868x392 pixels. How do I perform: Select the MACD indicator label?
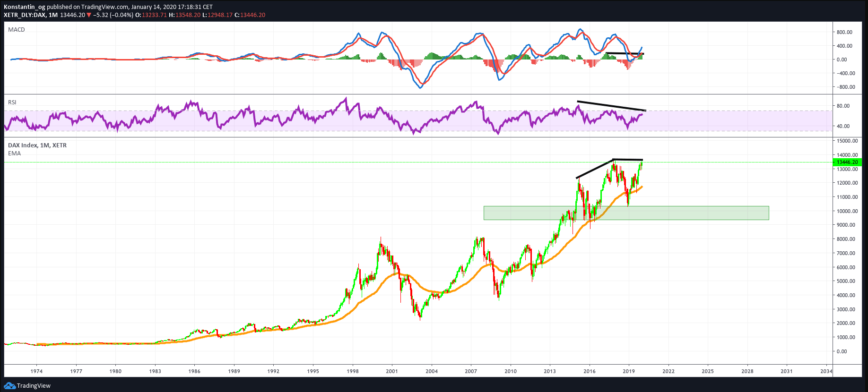(17, 30)
